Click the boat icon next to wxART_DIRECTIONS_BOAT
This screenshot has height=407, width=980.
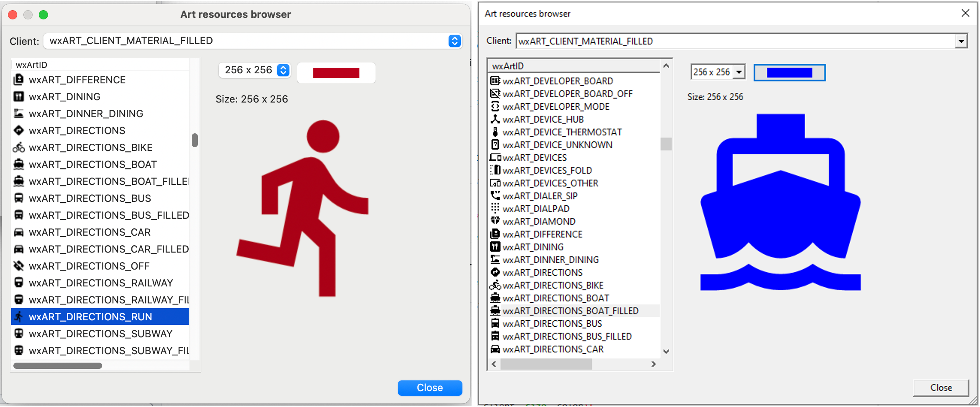tap(19, 164)
